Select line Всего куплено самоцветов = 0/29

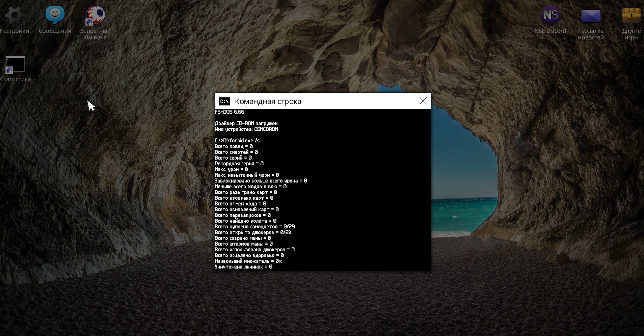(x=255, y=227)
